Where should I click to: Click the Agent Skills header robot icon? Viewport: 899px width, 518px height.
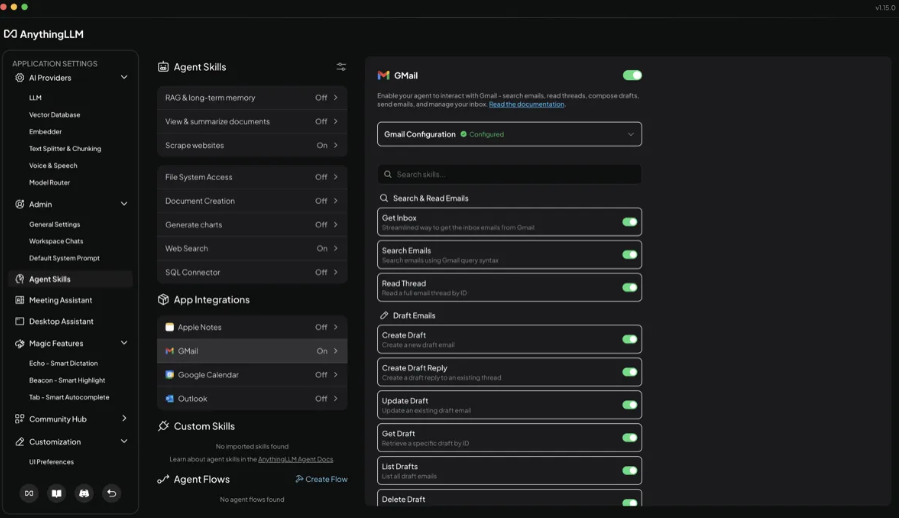[163, 67]
